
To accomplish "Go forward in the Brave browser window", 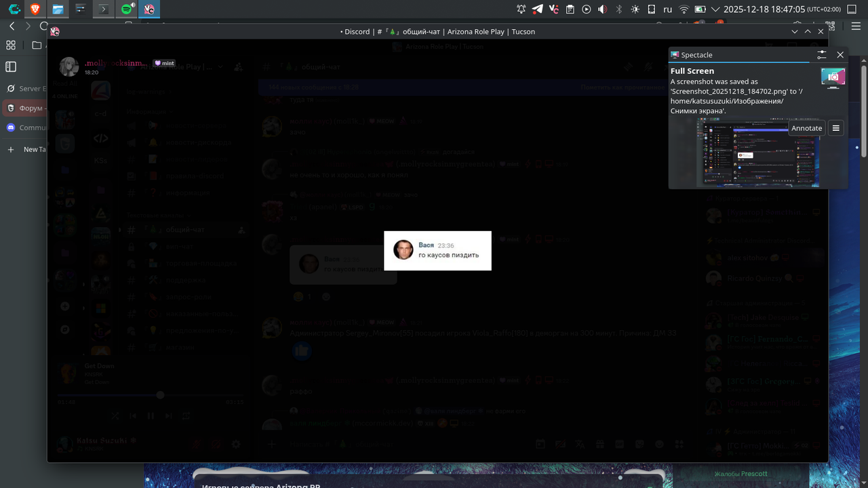I will point(28,26).
